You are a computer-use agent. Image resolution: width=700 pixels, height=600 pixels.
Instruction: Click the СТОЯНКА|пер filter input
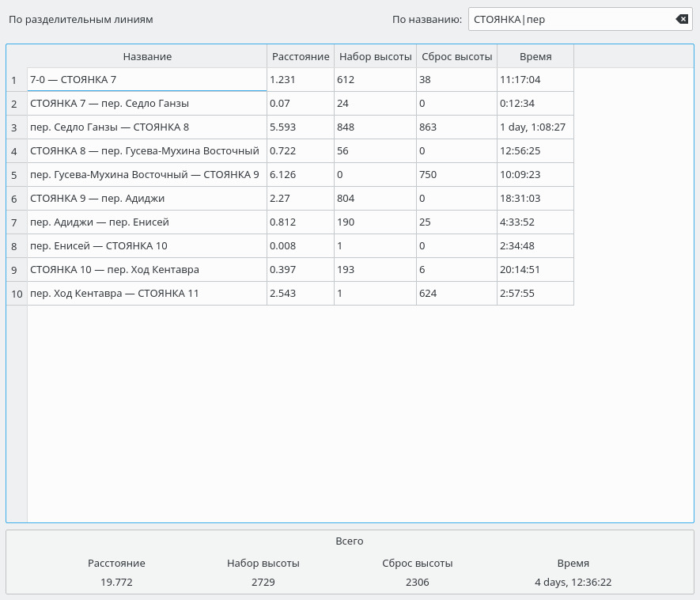click(x=569, y=20)
